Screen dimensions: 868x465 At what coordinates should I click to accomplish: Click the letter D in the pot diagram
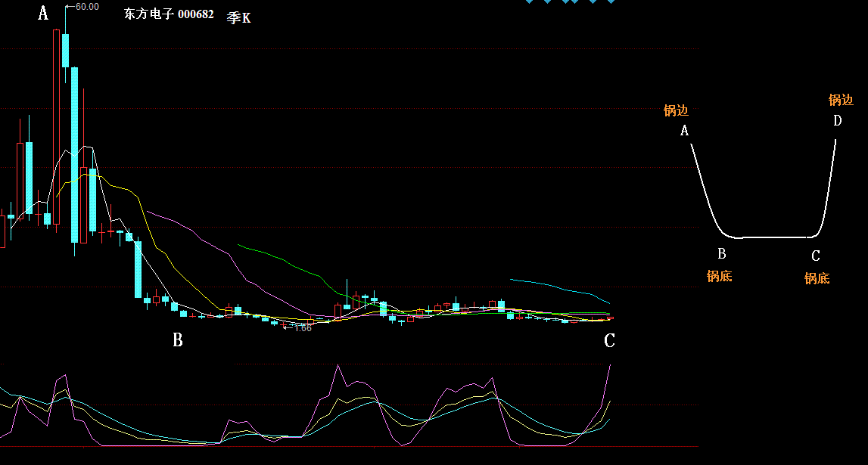tap(837, 121)
